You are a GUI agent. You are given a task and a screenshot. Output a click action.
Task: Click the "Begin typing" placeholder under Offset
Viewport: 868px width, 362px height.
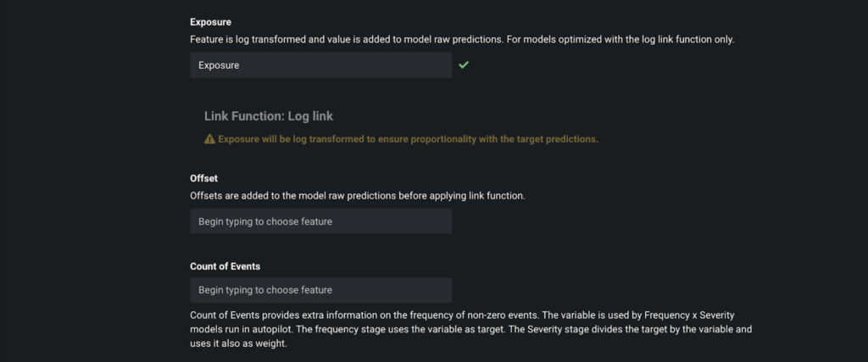265,221
